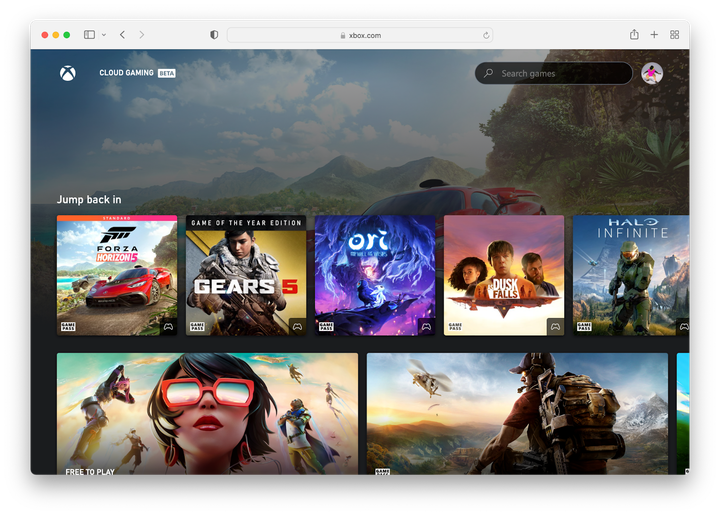This screenshot has width=720, height=515.
Task: Click controller icon on Halo Infinite tile
Action: [684, 327]
